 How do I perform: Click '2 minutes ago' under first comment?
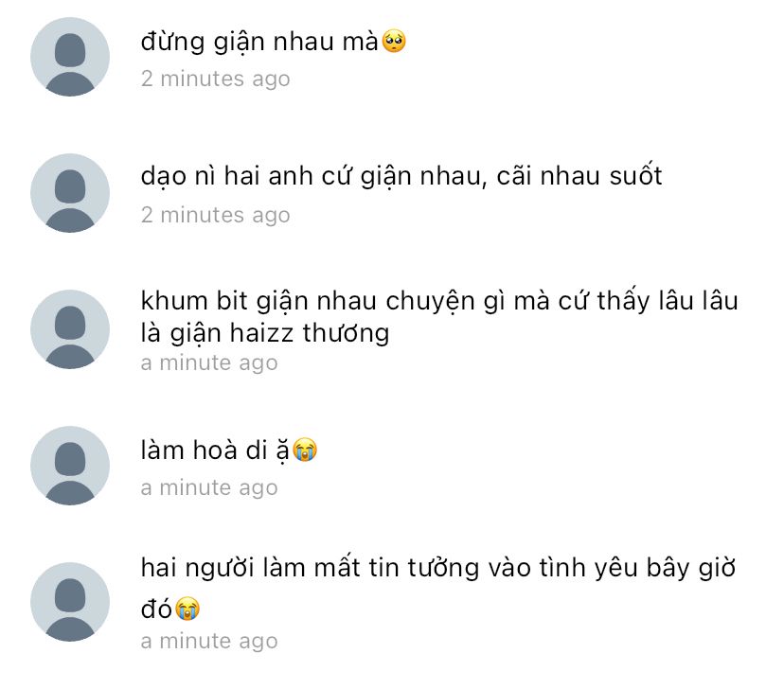pos(216,79)
